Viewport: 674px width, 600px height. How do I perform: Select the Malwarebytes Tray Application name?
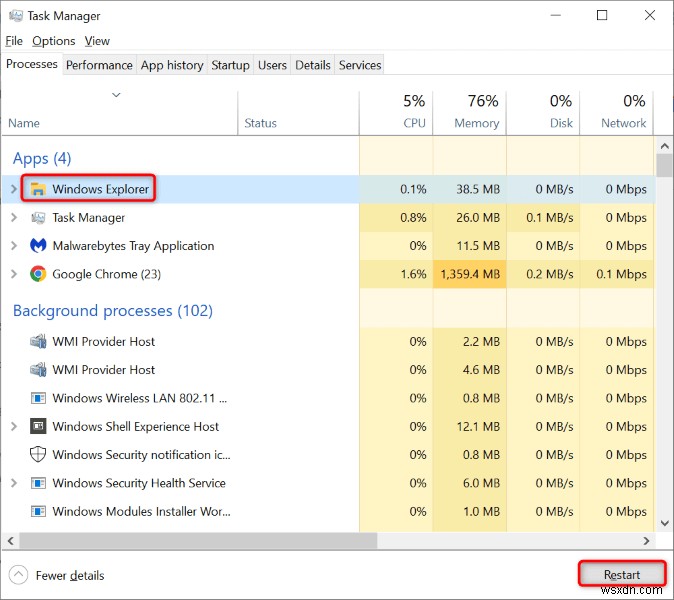(133, 246)
